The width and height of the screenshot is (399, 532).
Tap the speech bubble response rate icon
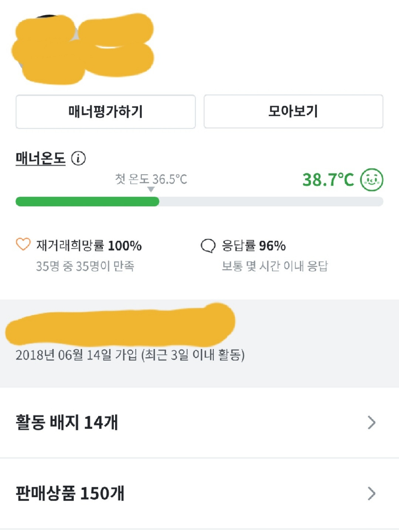(x=208, y=245)
